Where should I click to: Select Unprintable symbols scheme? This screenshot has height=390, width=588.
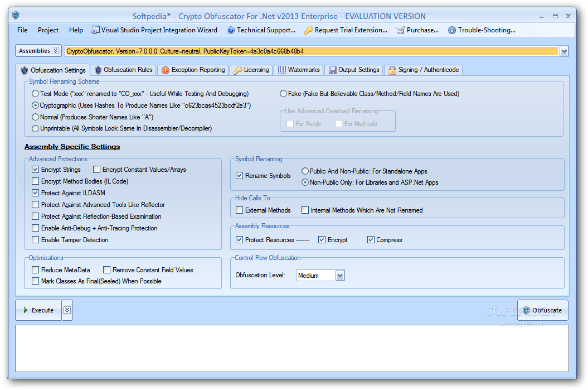pos(35,128)
